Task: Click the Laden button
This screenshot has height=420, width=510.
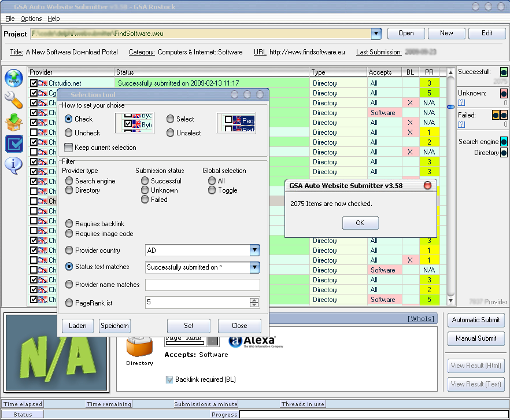Action: click(x=77, y=326)
